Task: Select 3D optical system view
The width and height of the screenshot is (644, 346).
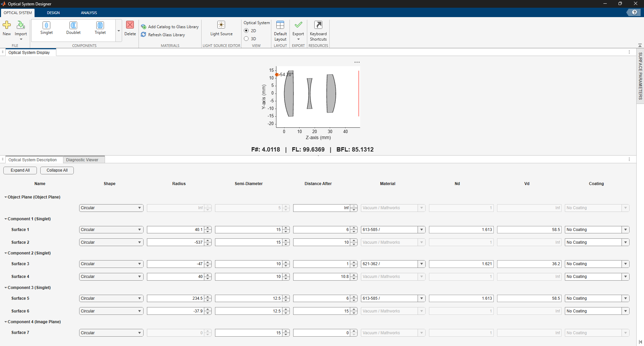Action: coord(246,39)
